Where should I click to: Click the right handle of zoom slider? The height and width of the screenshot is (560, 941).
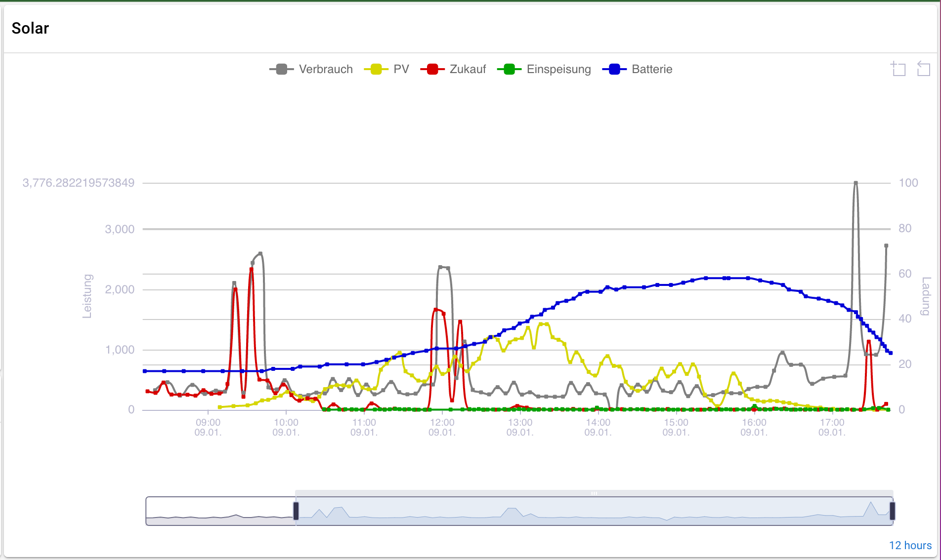click(893, 511)
